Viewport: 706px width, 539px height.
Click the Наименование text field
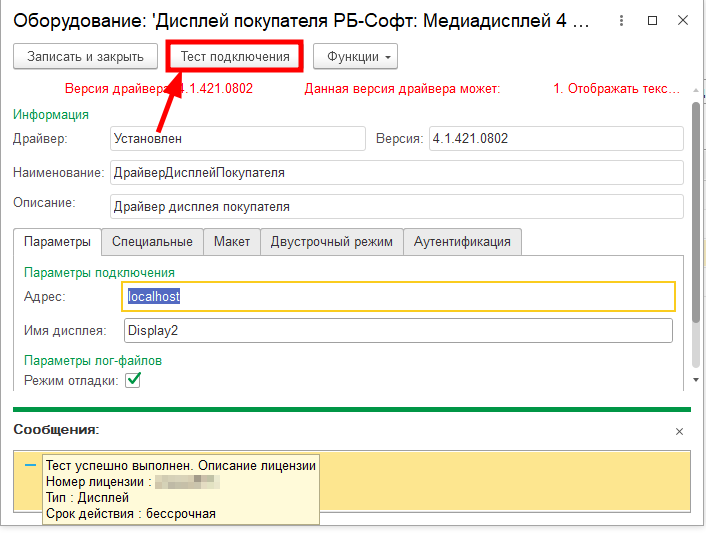396,173
